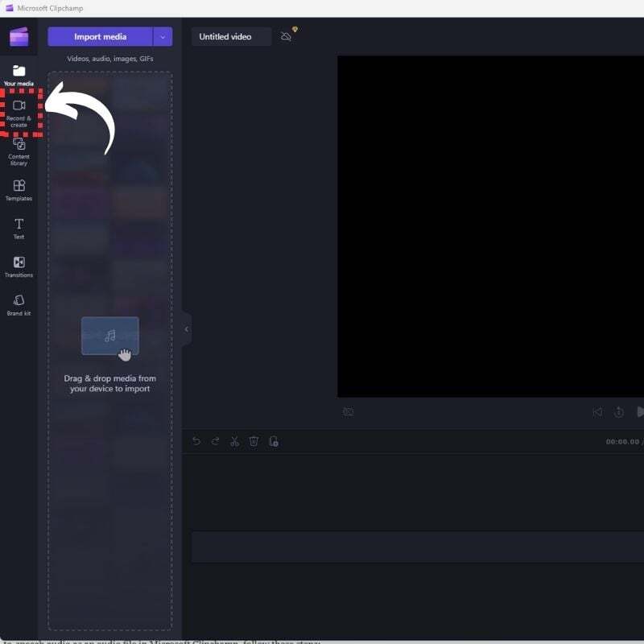Click the play button
This screenshot has width=644, height=644.
(x=640, y=411)
